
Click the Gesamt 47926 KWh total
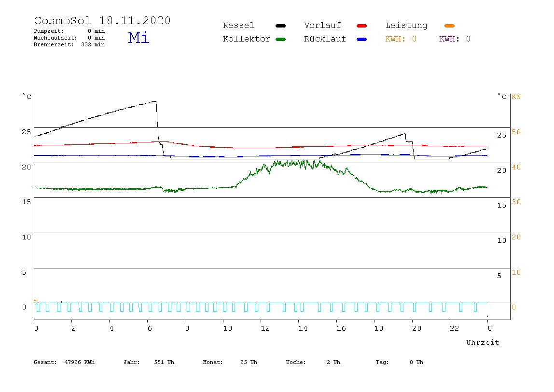pos(64,362)
